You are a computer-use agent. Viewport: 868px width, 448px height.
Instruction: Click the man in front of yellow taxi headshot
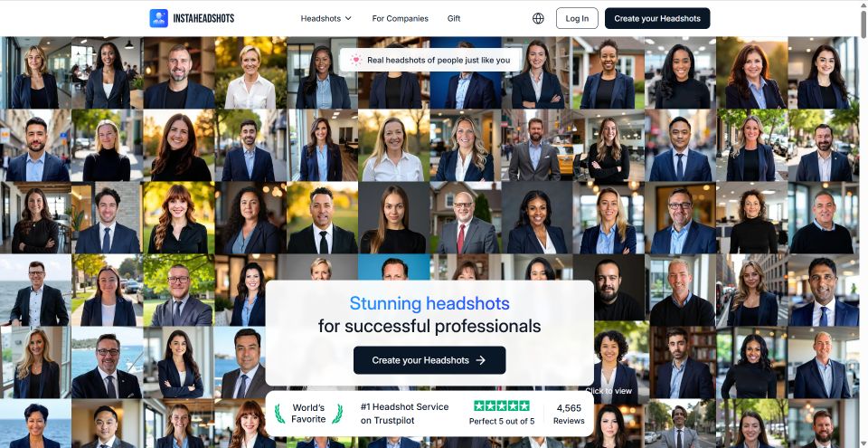coord(537,146)
